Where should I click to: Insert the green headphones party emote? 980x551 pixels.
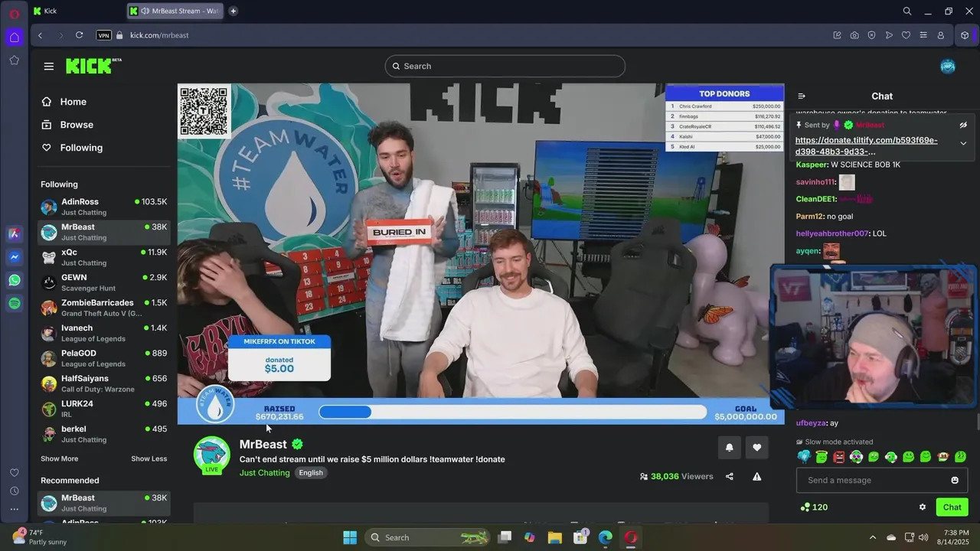pos(891,457)
